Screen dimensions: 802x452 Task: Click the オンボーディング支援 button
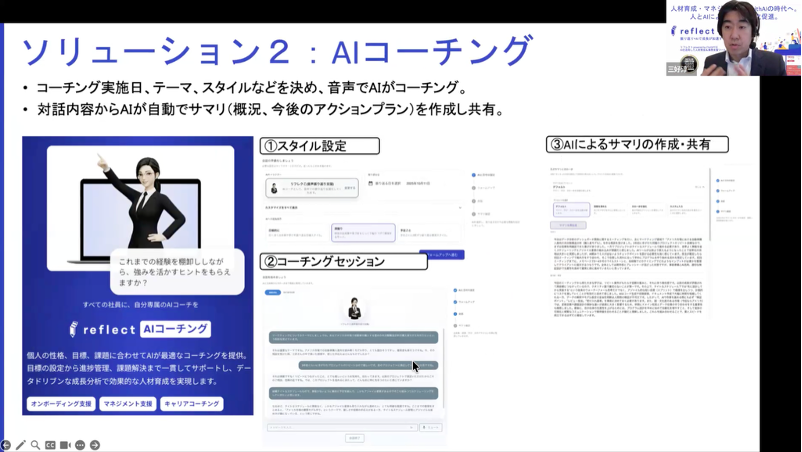click(x=60, y=404)
